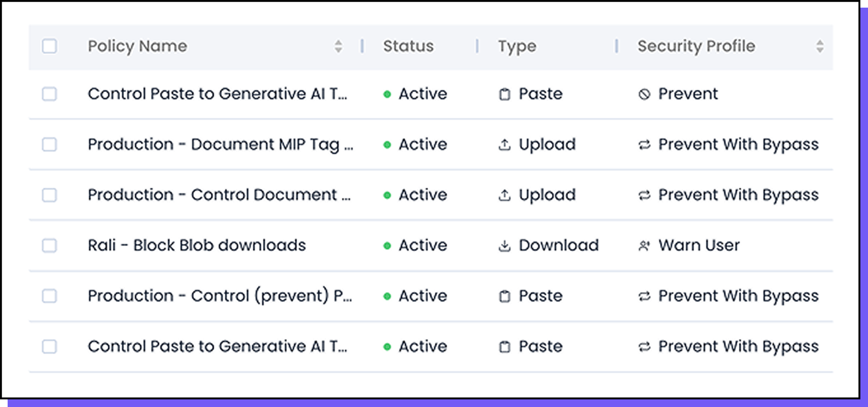Click Upload icon in the Document MIP Tag row

[504, 145]
